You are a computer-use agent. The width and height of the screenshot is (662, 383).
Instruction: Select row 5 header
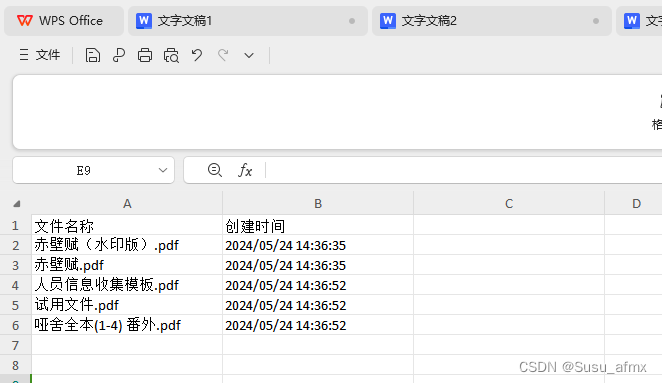click(x=16, y=305)
